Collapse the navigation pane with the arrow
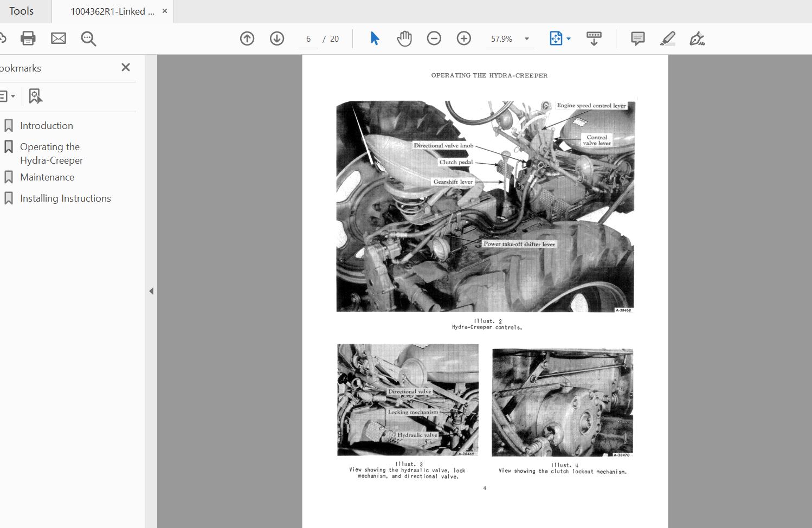Viewport: 812px width, 528px height. pos(151,291)
